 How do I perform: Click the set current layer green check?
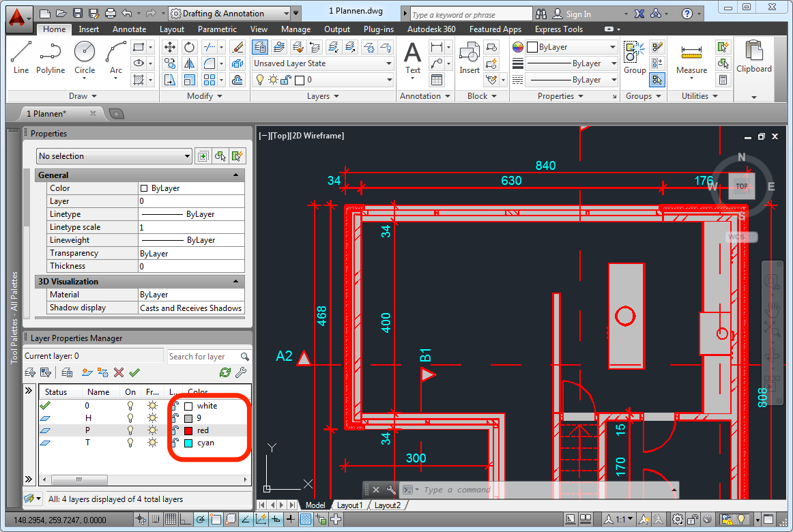pyautogui.click(x=134, y=373)
